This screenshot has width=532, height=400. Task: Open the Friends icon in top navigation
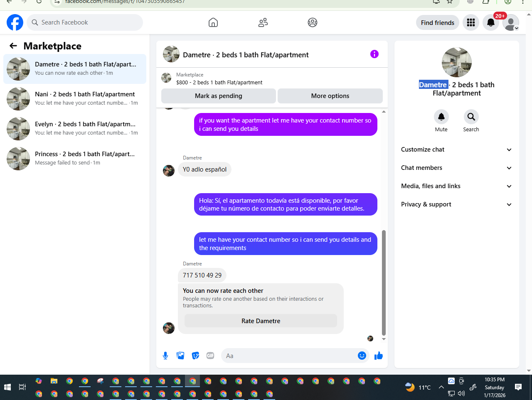tap(263, 22)
